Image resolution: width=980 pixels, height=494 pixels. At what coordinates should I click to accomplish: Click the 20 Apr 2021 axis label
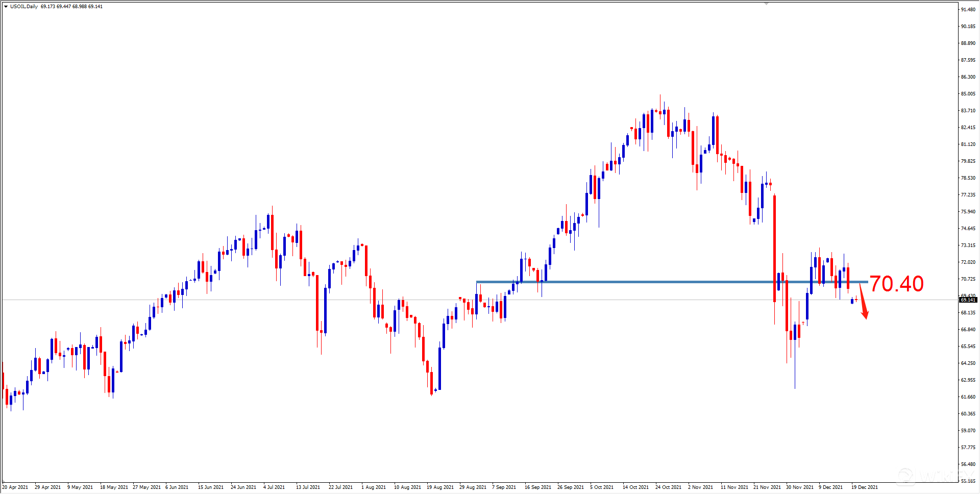pos(16,487)
